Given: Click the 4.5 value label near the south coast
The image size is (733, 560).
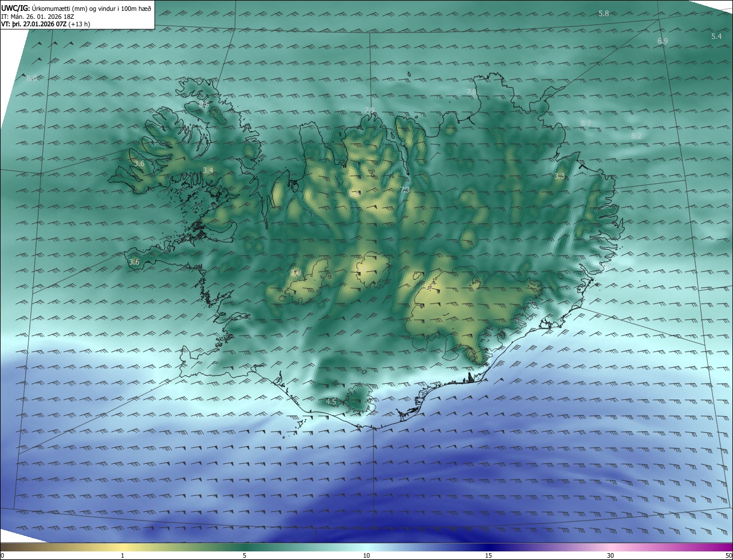Looking at the screenshot, I should tap(331, 402).
